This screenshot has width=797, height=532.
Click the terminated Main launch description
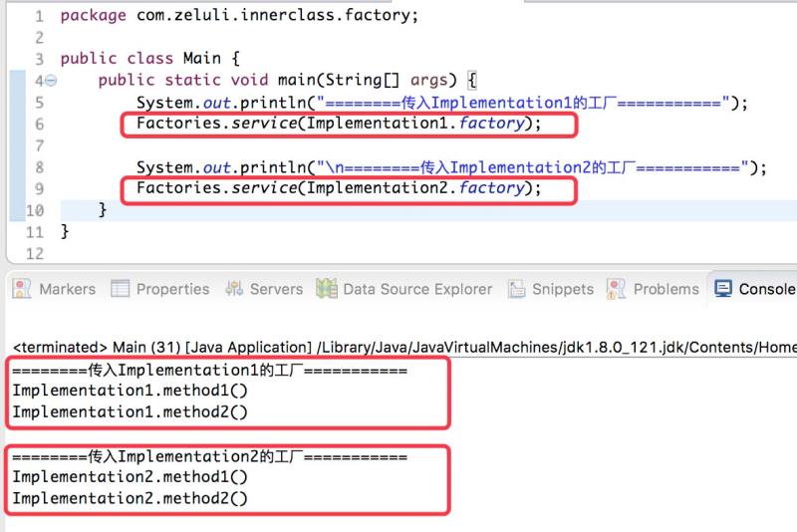tap(404, 348)
